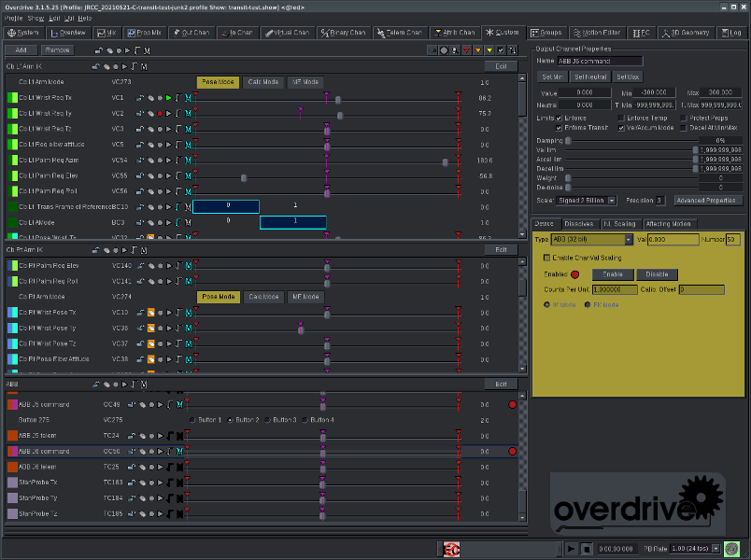
Task: Click the play icon for Cb Lt Palm Req Elev
Action: tap(168, 176)
